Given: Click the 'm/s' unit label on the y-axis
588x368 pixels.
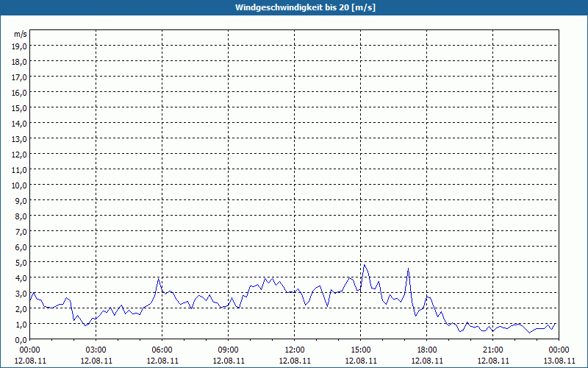Looking at the screenshot, I should 21,34.
